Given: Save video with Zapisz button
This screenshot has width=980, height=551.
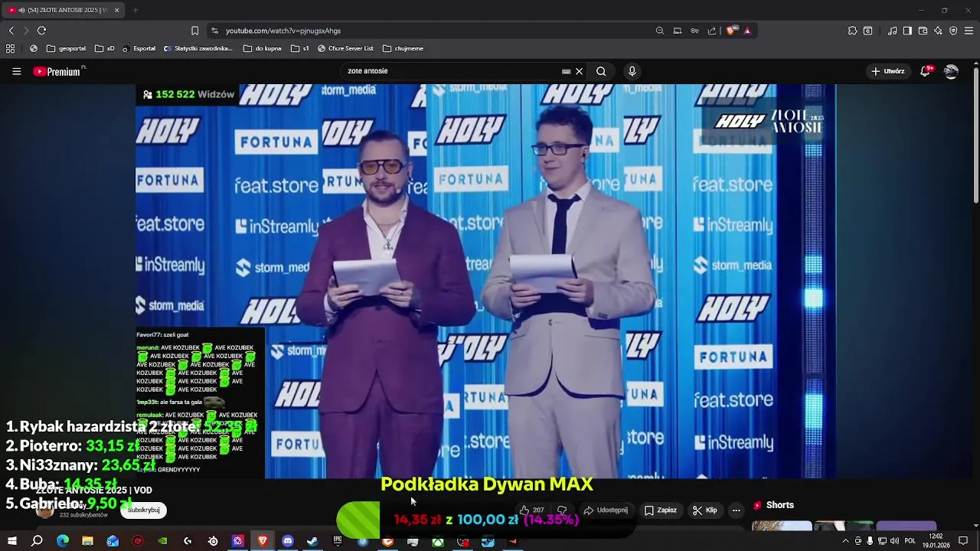Looking at the screenshot, I should (x=660, y=510).
